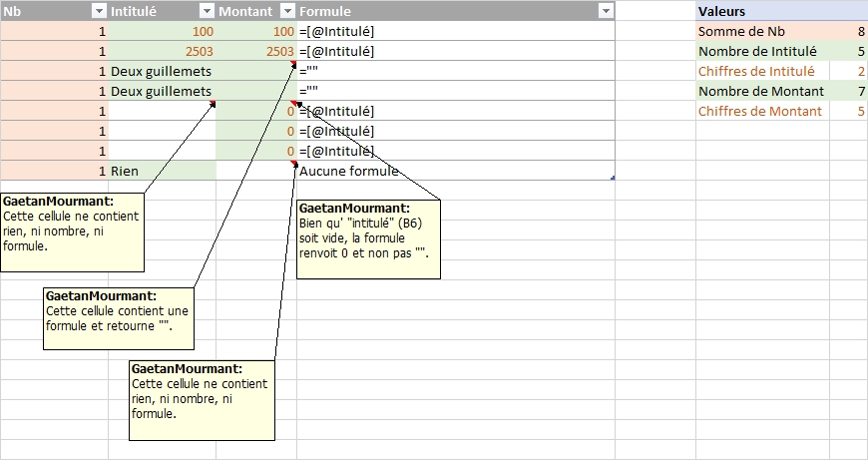Select the comment mentioning "intitulé" (B6)

click(369, 239)
